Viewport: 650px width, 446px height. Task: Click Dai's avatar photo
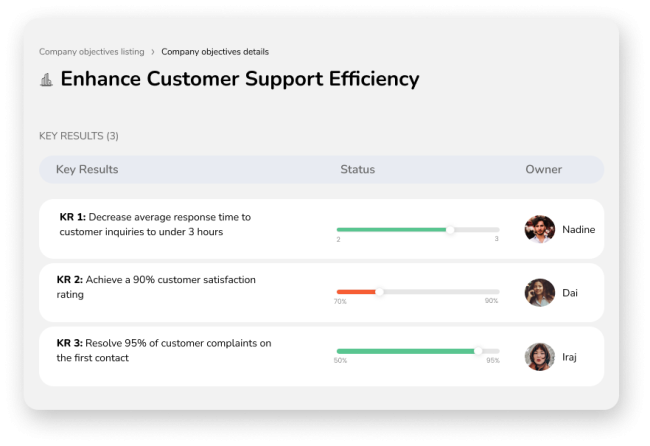(x=540, y=293)
